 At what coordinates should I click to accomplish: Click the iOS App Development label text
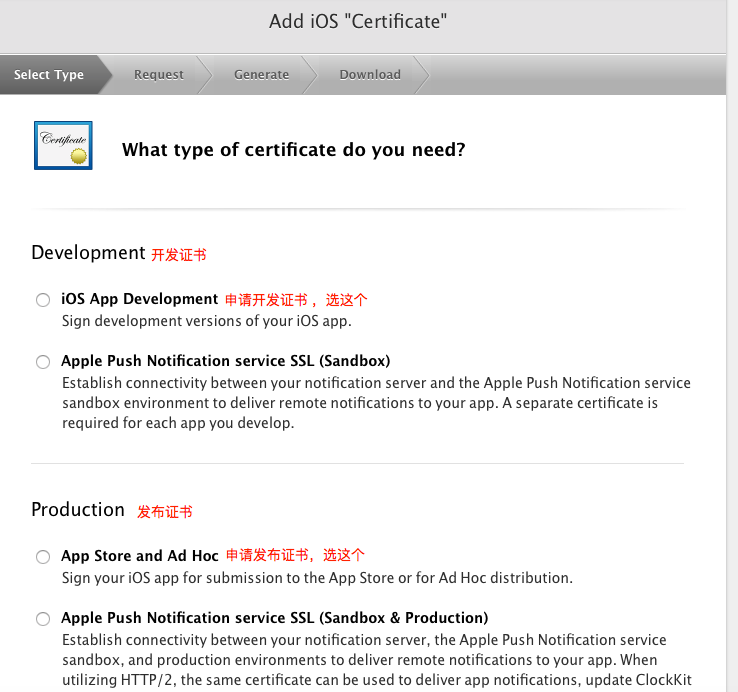139,299
